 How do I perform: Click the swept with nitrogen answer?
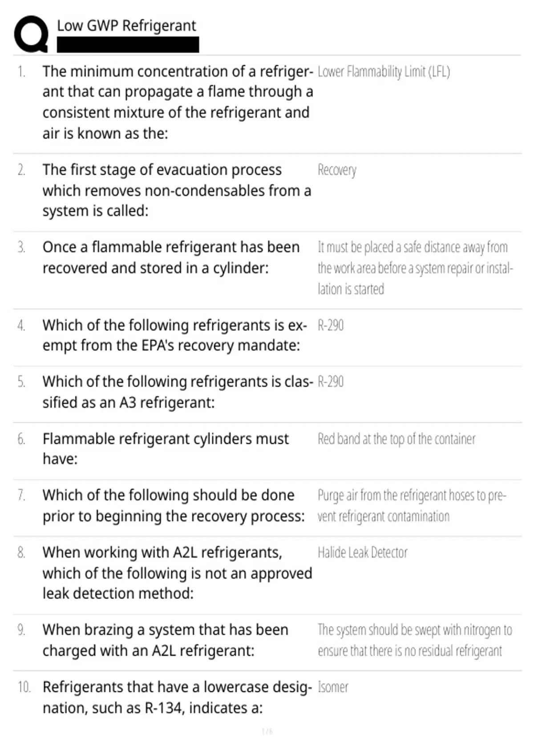click(415, 640)
